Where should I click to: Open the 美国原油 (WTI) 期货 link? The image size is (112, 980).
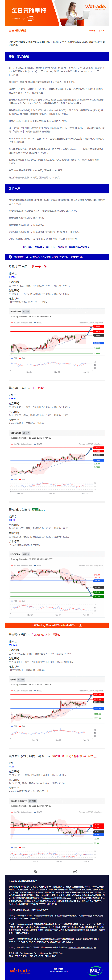tap(79, 247)
